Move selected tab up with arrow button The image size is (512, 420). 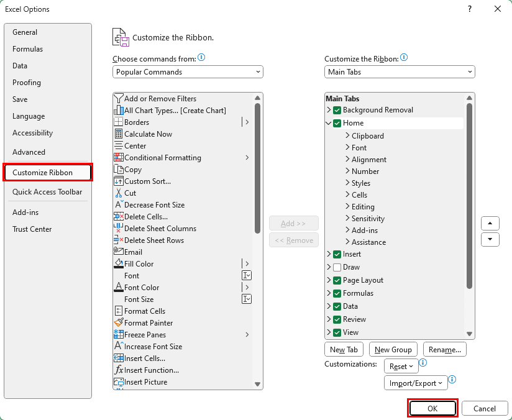pos(490,224)
